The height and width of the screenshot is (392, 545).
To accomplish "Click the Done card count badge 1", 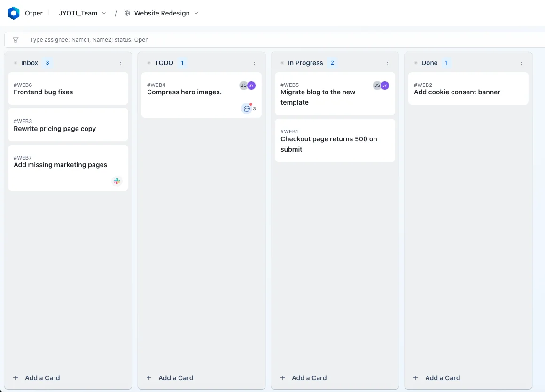I will coord(447,63).
